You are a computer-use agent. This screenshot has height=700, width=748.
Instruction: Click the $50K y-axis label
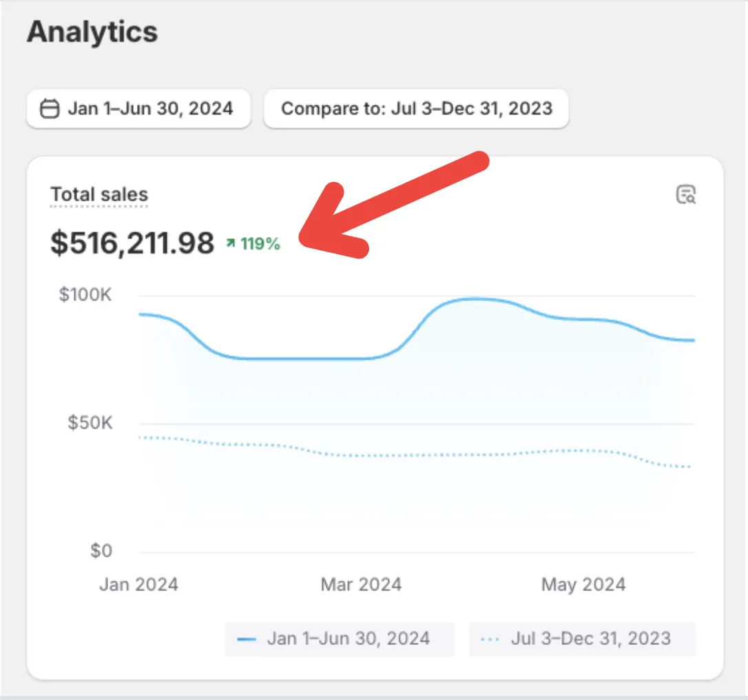click(90, 423)
